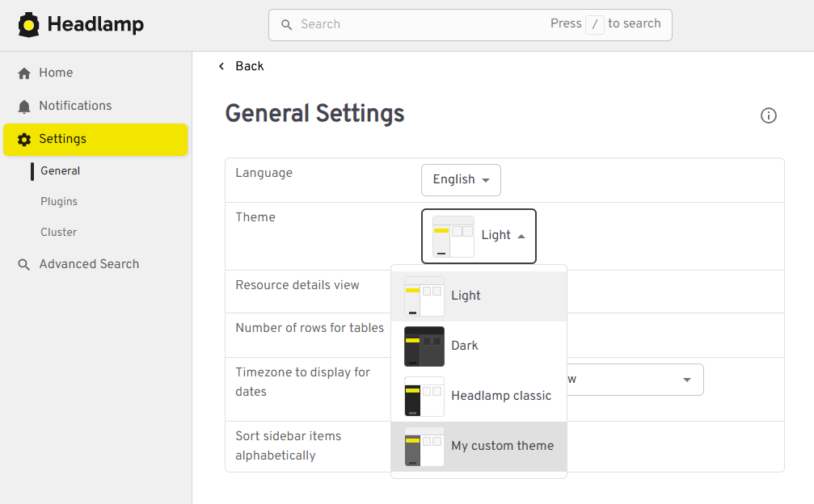The height and width of the screenshot is (504, 814).
Task: Click the search magnifier icon in top bar
Action: pyautogui.click(x=286, y=24)
